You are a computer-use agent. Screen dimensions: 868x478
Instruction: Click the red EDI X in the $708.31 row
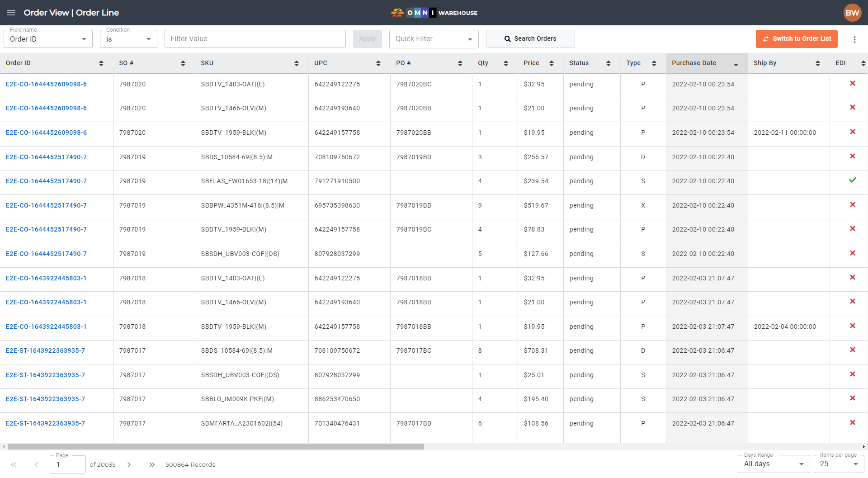click(852, 350)
